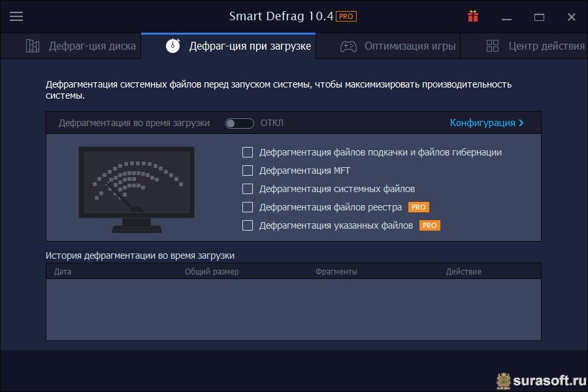This screenshot has height=392, width=588.
Task: Open the hamburger main menu
Action: point(16,16)
